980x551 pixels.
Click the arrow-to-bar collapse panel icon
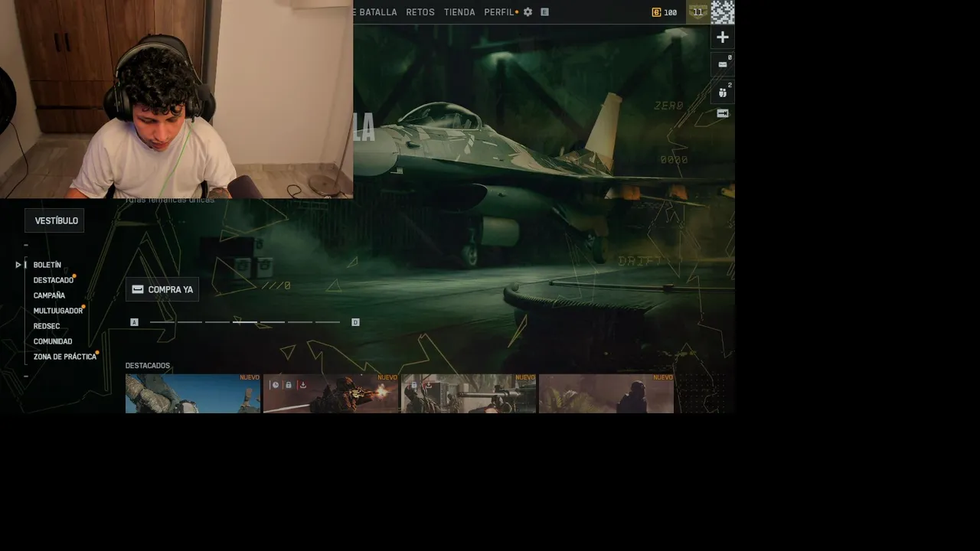click(x=723, y=113)
